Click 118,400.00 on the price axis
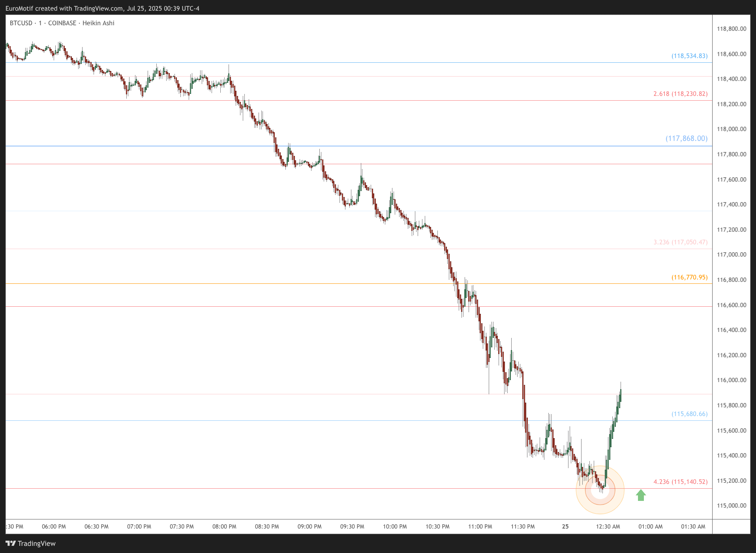This screenshot has height=553, width=756. point(732,79)
